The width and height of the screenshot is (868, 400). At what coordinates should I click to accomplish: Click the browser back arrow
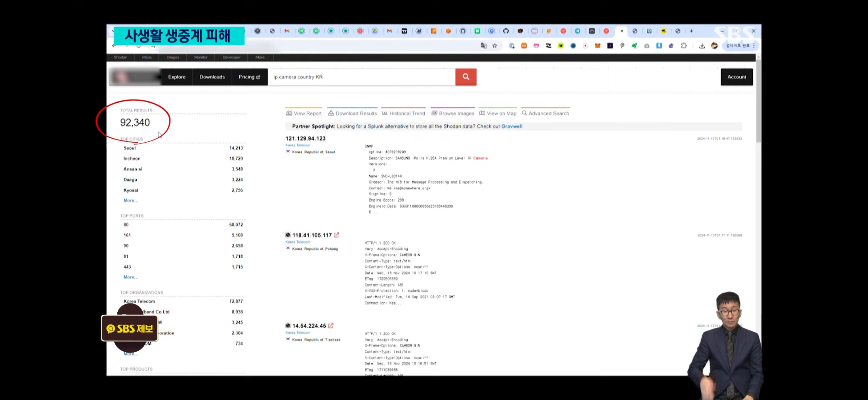point(114,46)
